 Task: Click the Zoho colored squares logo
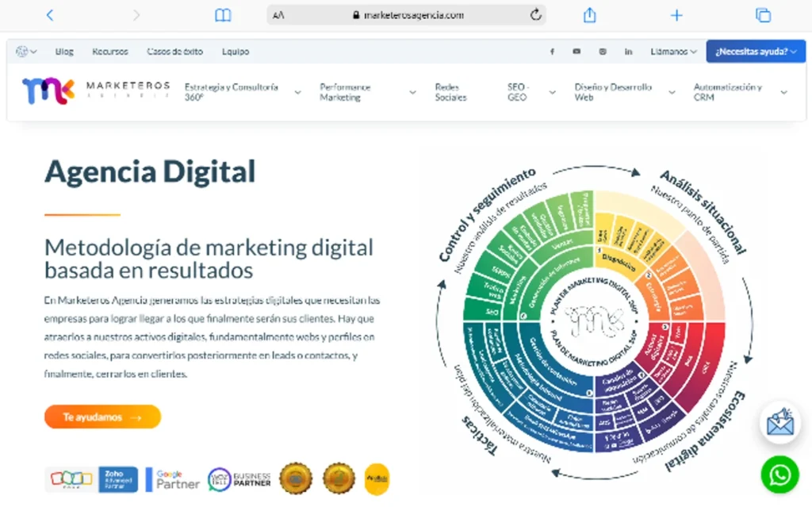pos(71,479)
